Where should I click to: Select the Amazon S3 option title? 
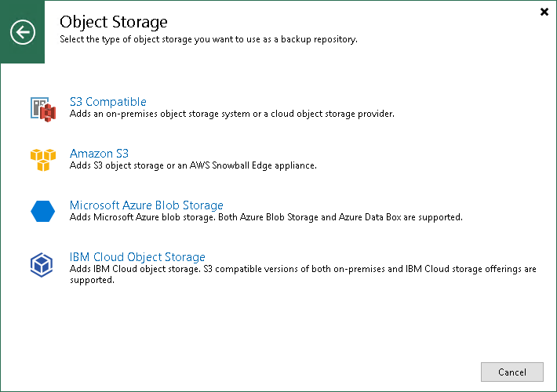99,154
